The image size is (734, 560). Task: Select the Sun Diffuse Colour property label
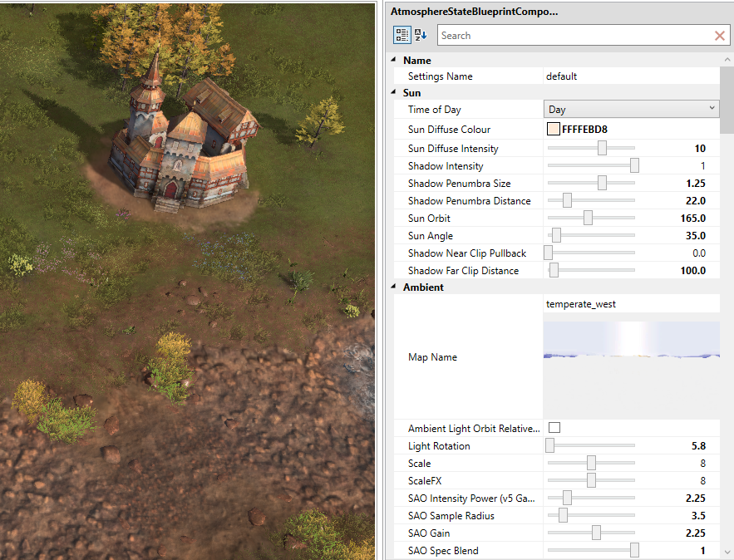[449, 129]
